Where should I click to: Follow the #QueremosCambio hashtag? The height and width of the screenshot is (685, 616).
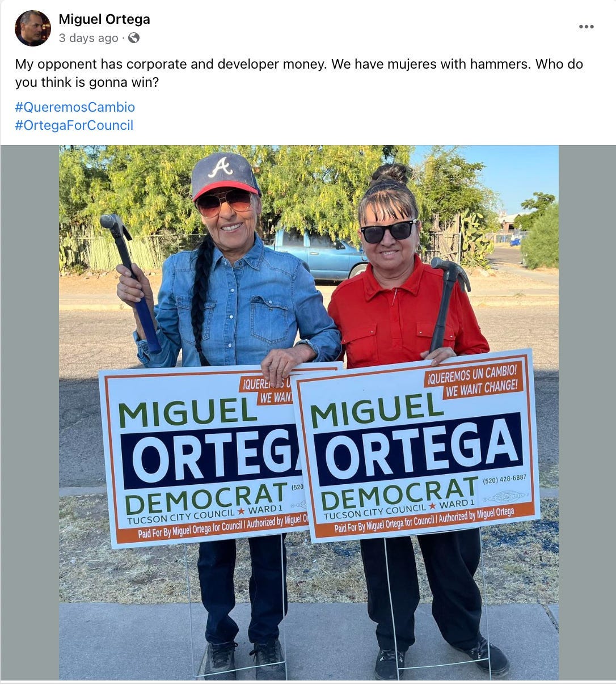[x=75, y=107]
